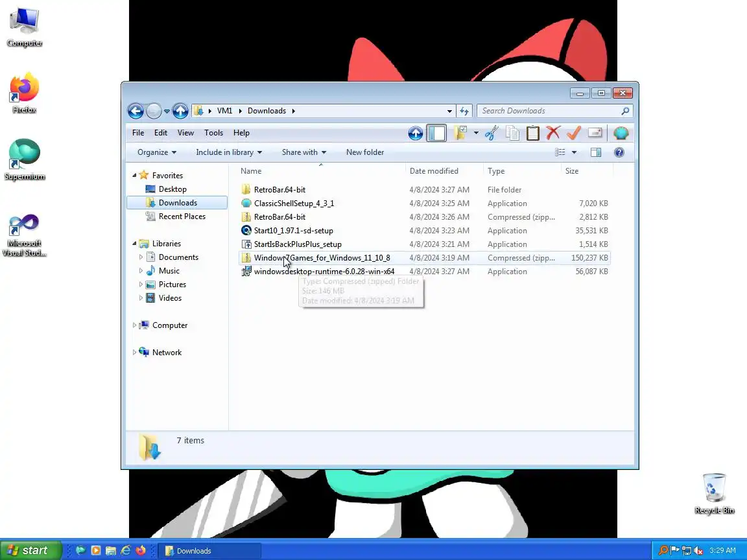The height and width of the screenshot is (560, 747).
Task: Expand the Pictures library node
Action: pyautogui.click(x=141, y=285)
